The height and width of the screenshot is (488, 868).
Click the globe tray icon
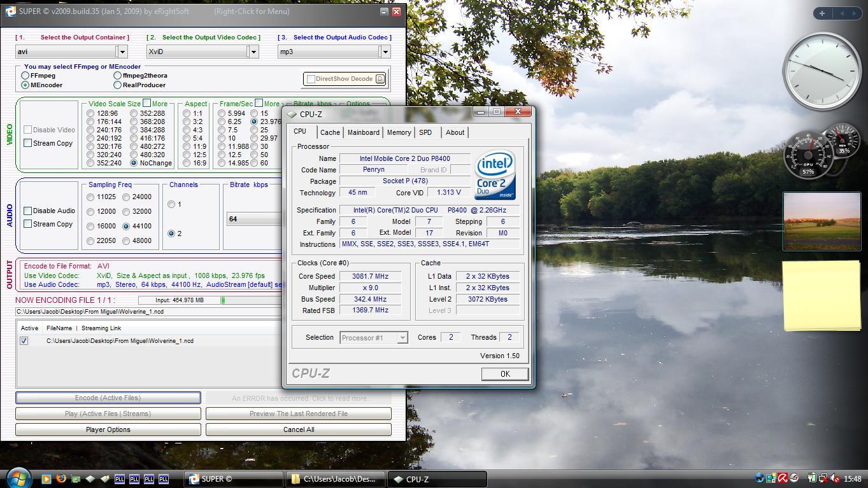(x=760, y=478)
